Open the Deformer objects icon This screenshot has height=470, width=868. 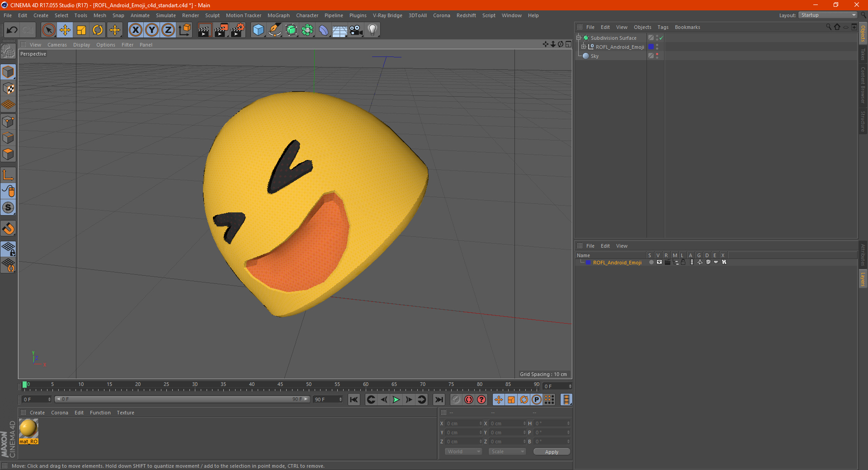324,30
